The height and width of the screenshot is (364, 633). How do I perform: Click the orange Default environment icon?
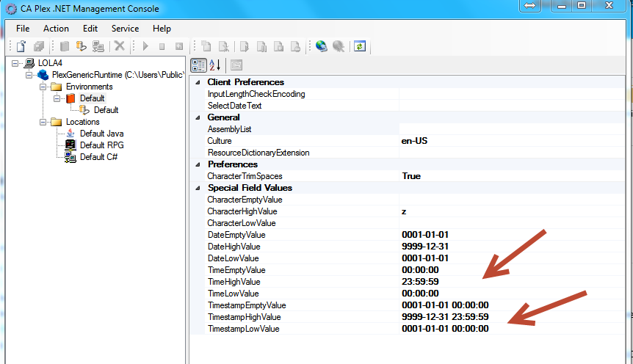(70, 98)
